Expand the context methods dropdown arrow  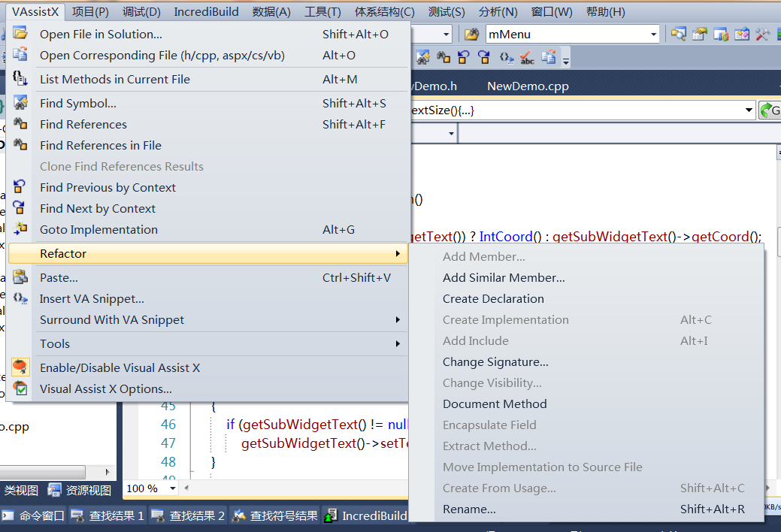pos(749,110)
